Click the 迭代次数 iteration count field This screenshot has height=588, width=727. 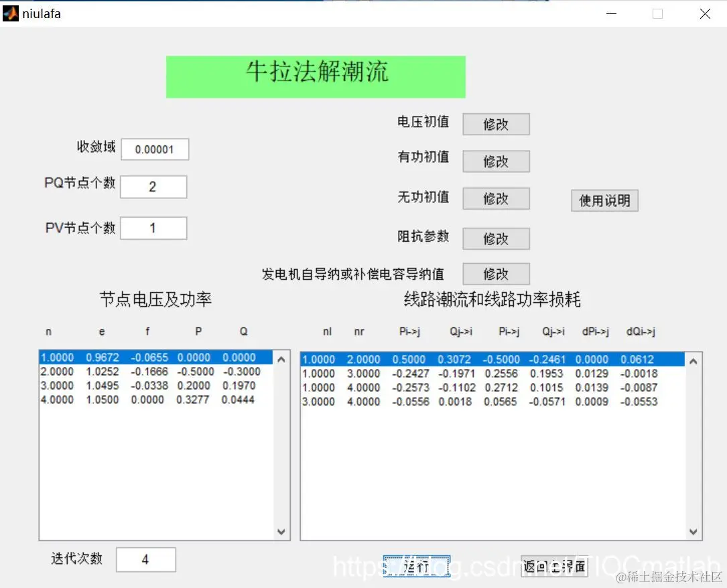[x=146, y=559]
